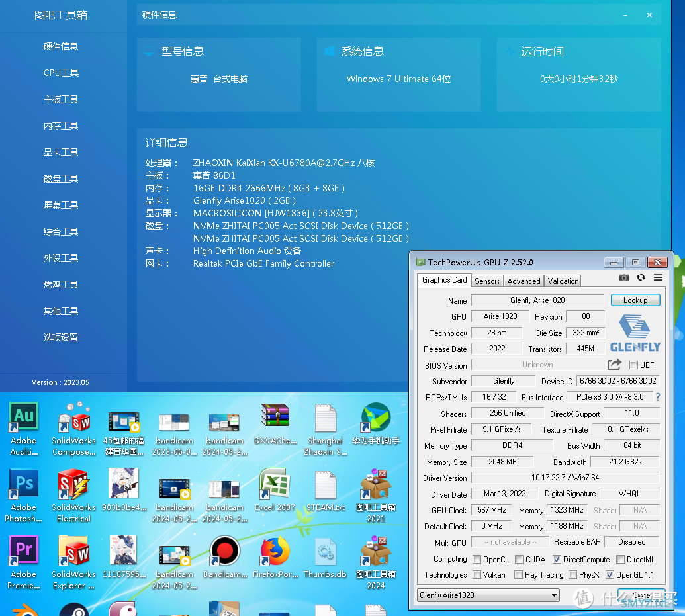The width and height of the screenshot is (685, 616).
Task: Select 内存工具 in toolbox sidebar
Action: click(x=61, y=126)
